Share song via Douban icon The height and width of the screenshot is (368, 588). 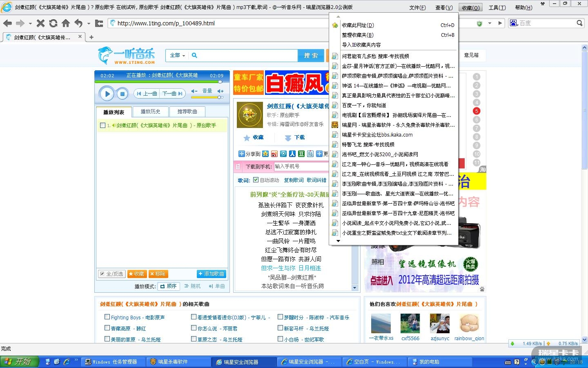pos(301,154)
